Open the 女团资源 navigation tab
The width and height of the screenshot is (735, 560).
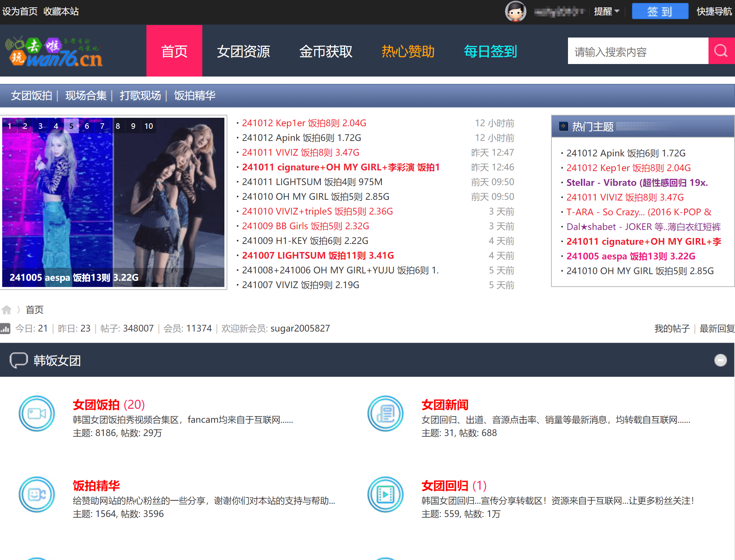(x=244, y=51)
